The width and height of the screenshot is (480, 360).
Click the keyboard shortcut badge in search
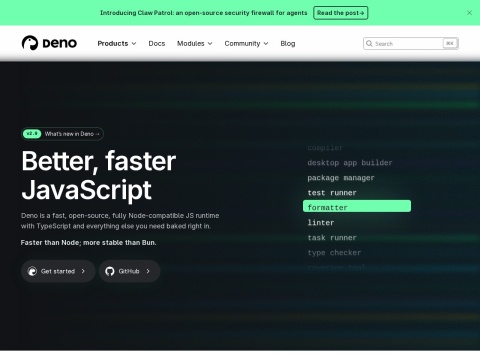click(x=450, y=43)
